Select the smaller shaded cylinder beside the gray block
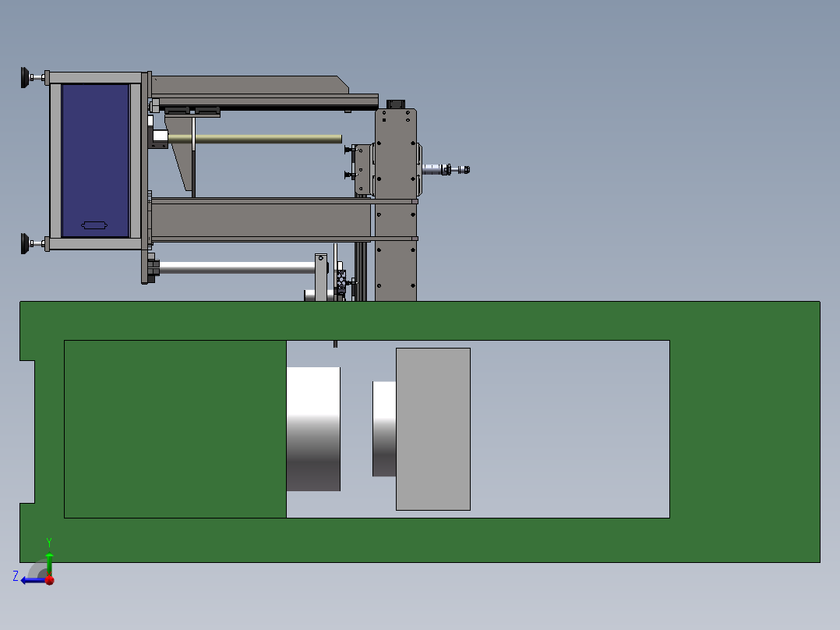 click(x=384, y=429)
